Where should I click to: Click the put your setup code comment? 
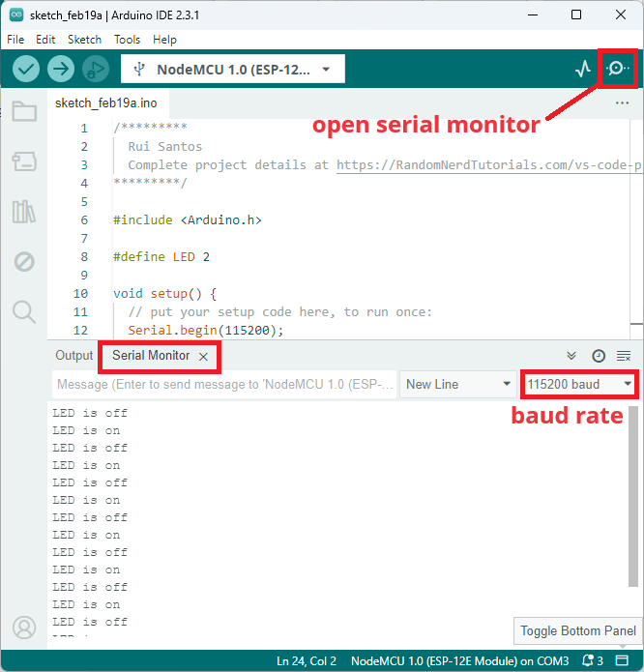(279, 312)
